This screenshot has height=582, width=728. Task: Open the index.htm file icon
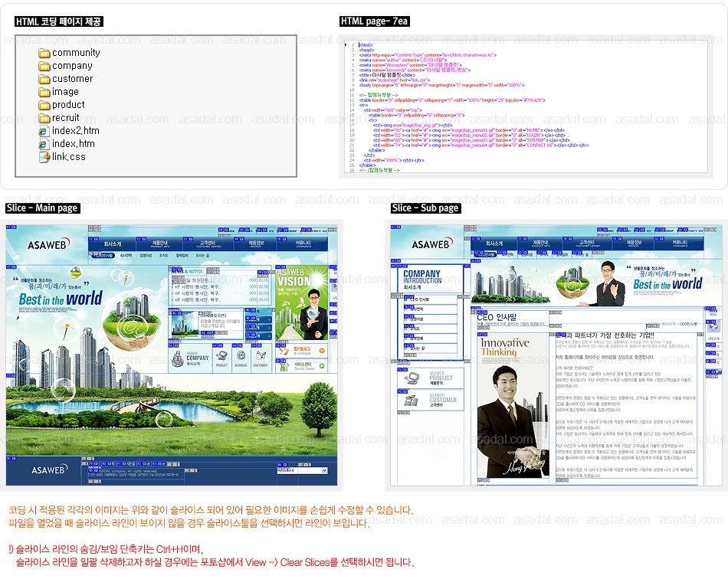click(x=44, y=144)
